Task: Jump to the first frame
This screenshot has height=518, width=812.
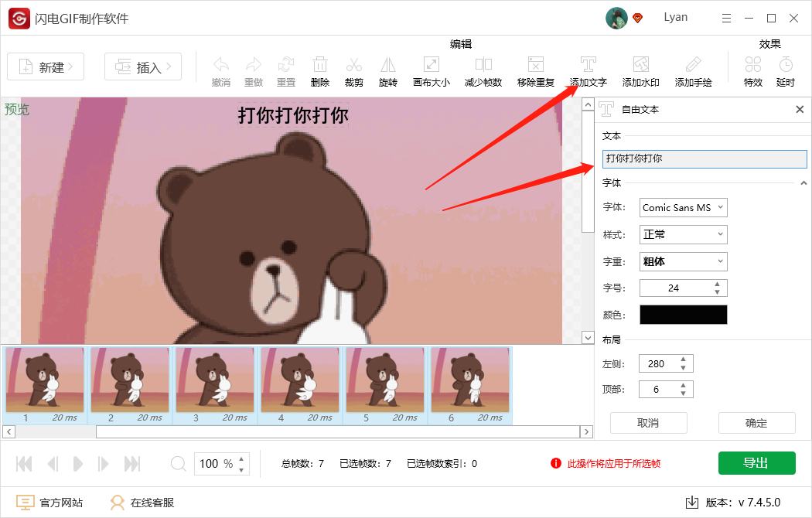Action: (24, 464)
